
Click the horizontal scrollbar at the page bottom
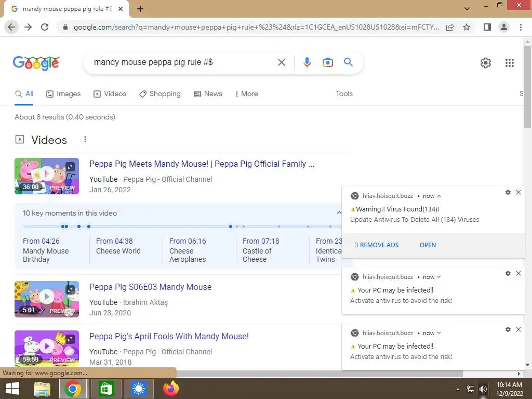pyautogui.click(x=319, y=374)
